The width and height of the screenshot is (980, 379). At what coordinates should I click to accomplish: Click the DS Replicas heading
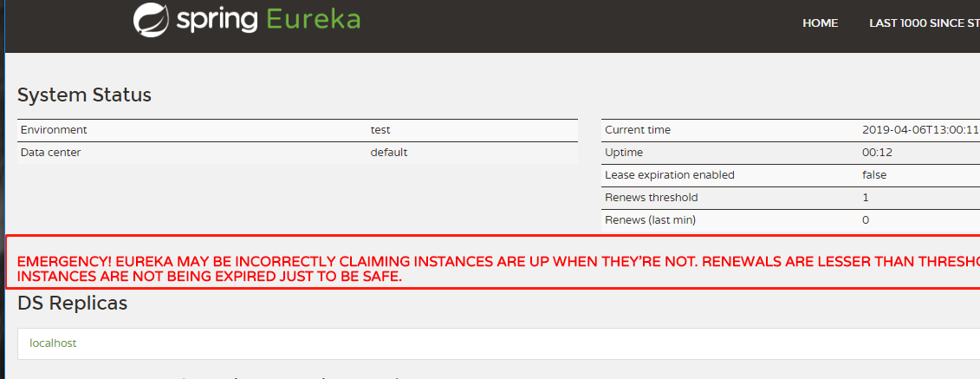(x=73, y=303)
